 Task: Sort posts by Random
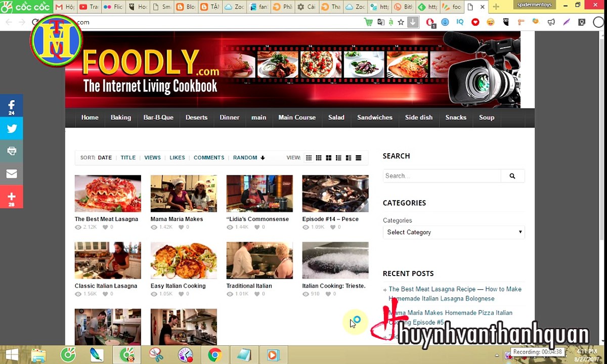pyautogui.click(x=245, y=158)
